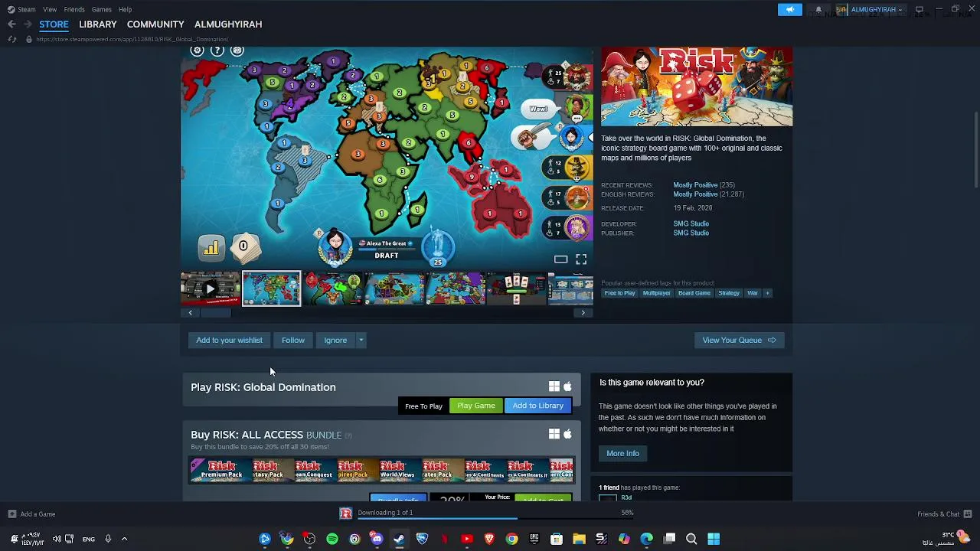This screenshot has width=980, height=551.
Task: Open the Help menu
Action: pyautogui.click(x=126, y=9)
